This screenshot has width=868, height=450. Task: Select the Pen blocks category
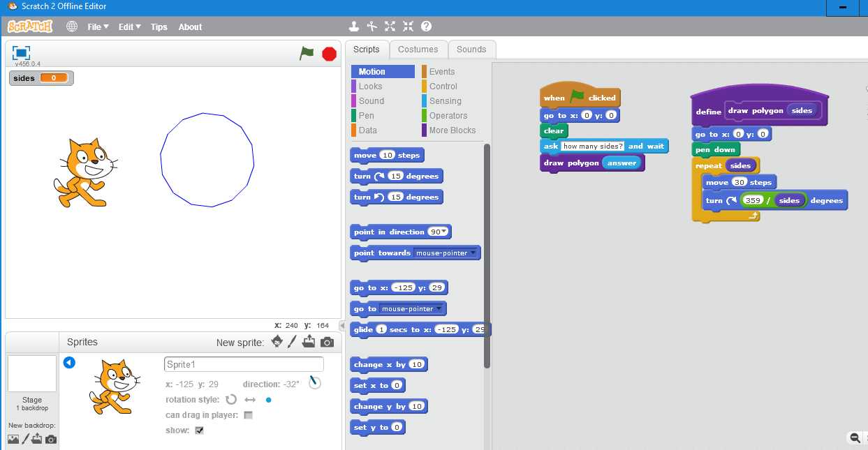point(367,116)
